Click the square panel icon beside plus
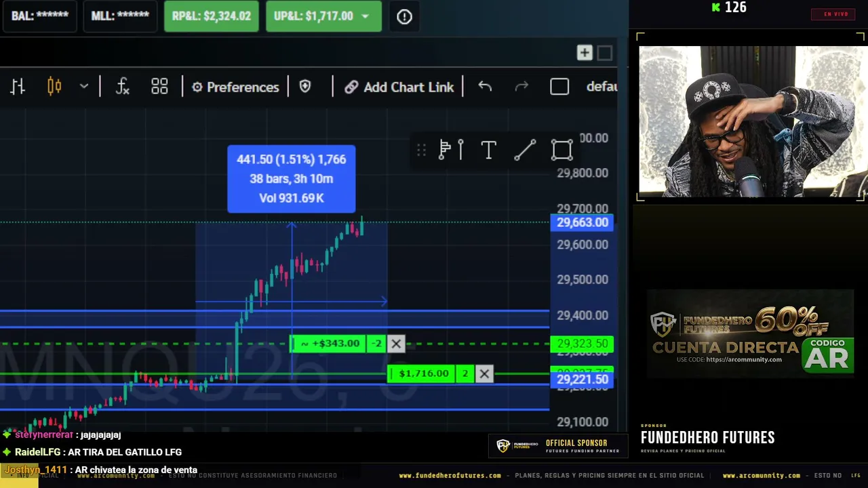 605,53
